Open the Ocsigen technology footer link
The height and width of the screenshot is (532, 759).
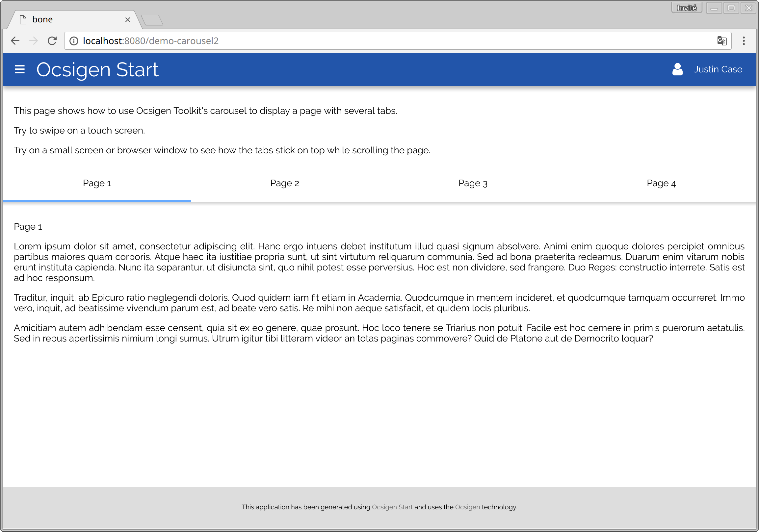[467, 507]
